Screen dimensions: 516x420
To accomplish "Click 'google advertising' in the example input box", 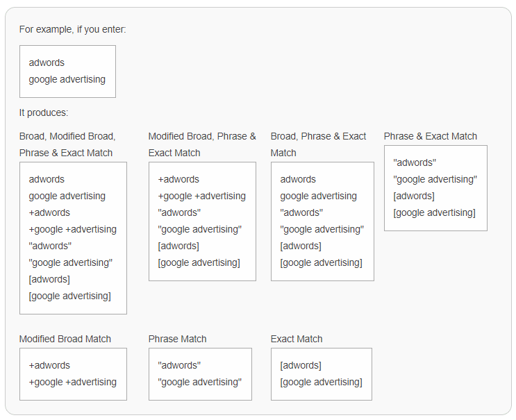I will (x=67, y=80).
